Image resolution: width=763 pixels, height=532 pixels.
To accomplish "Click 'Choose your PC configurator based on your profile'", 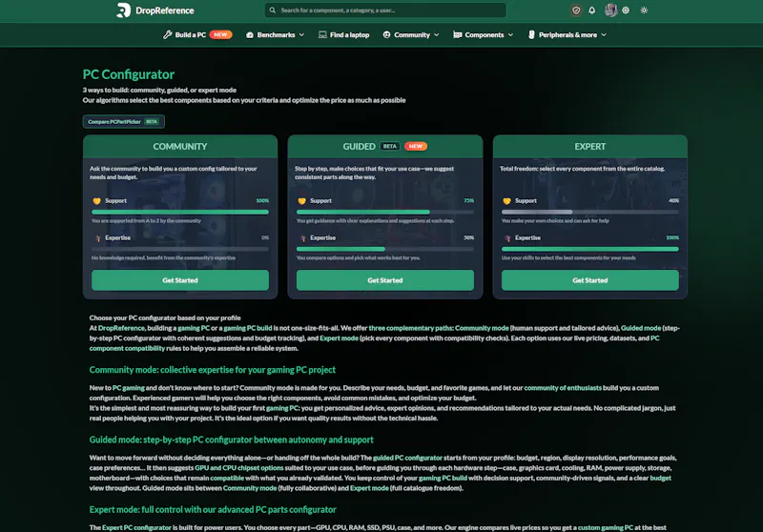I will pos(165,318).
